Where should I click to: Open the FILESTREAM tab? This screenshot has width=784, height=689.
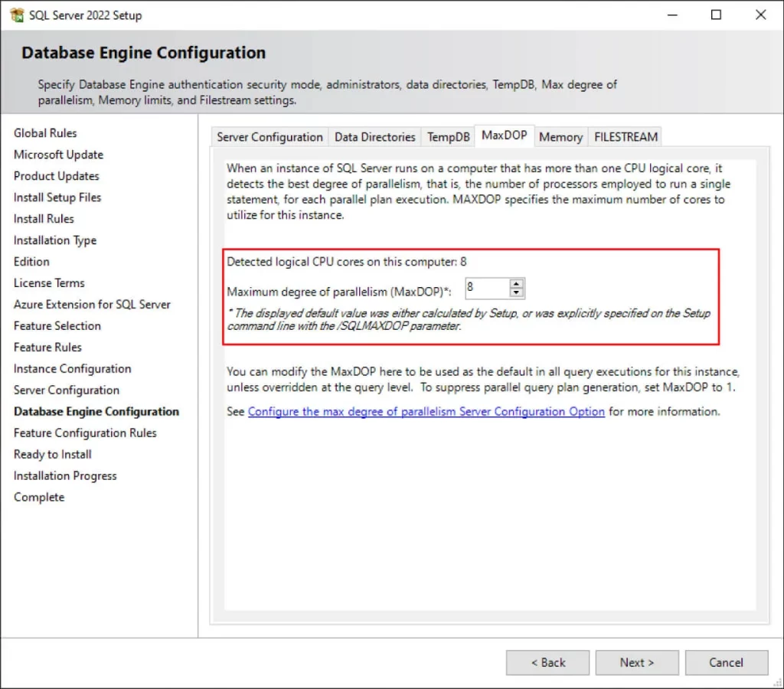(x=625, y=136)
